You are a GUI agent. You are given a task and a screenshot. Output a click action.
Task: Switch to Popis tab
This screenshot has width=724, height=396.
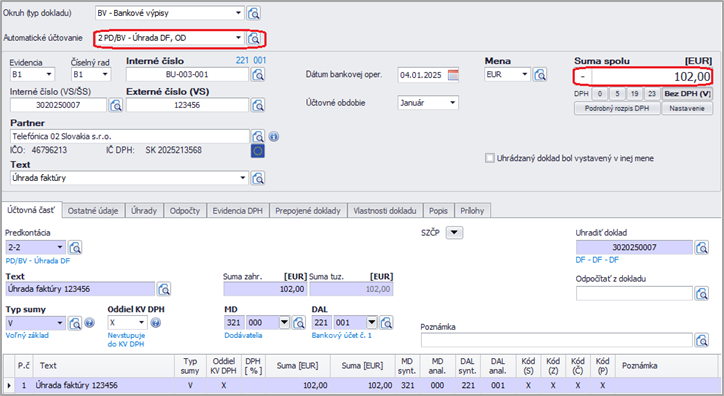(438, 211)
